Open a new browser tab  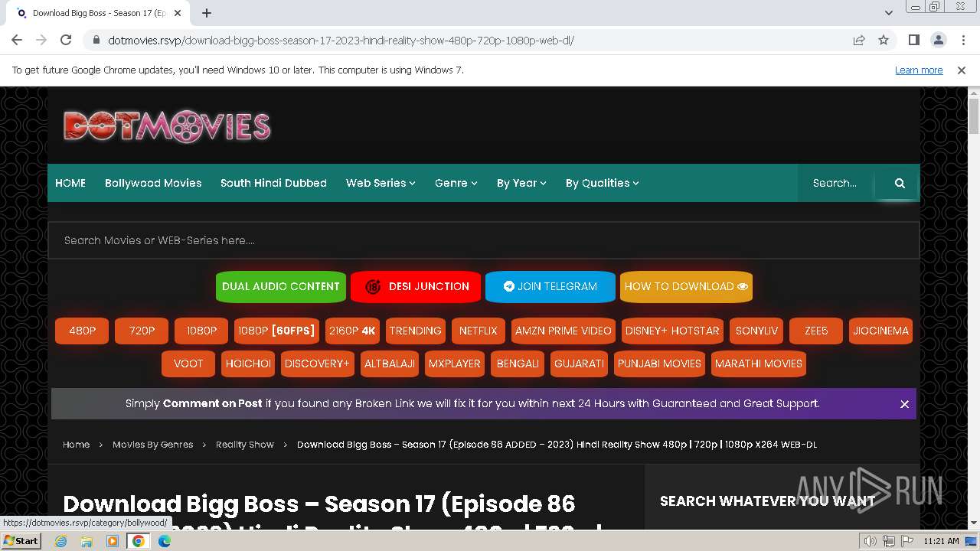[x=207, y=13]
